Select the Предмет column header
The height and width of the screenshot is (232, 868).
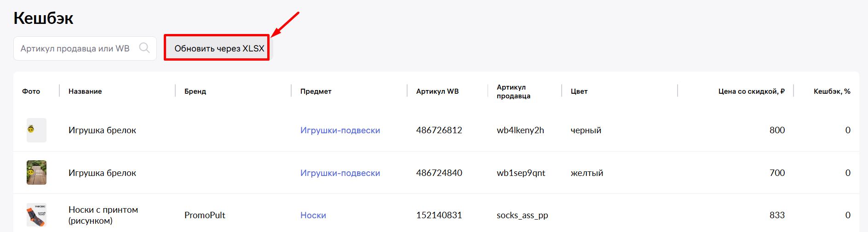pyautogui.click(x=316, y=91)
